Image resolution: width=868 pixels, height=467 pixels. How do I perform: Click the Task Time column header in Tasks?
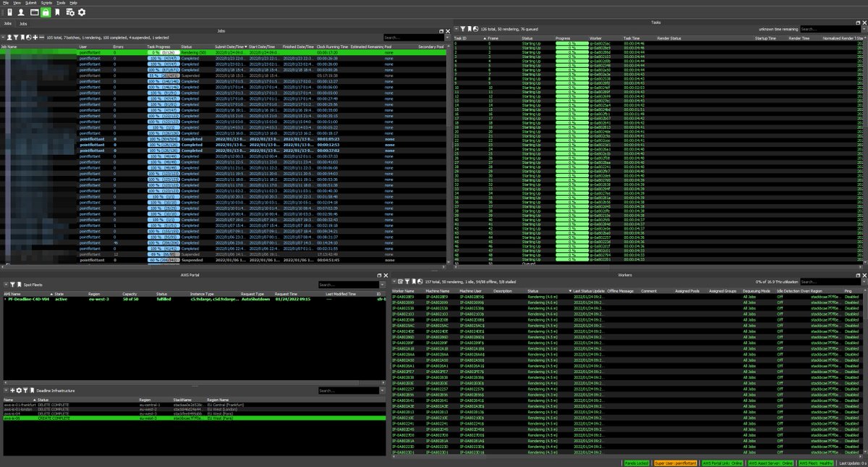point(631,38)
